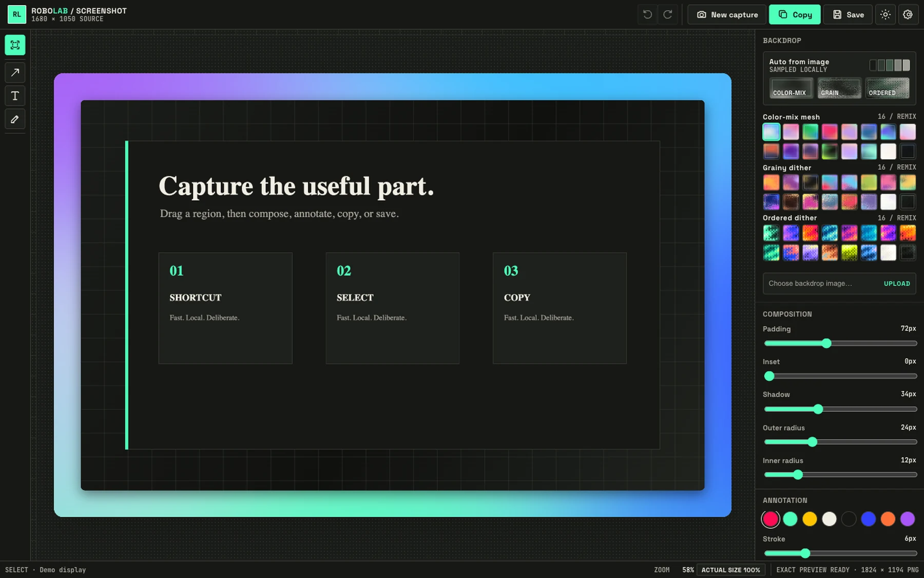Switch to ORDERED backdrop mode
This screenshot has width=924, height=578.
coord(887,88)
